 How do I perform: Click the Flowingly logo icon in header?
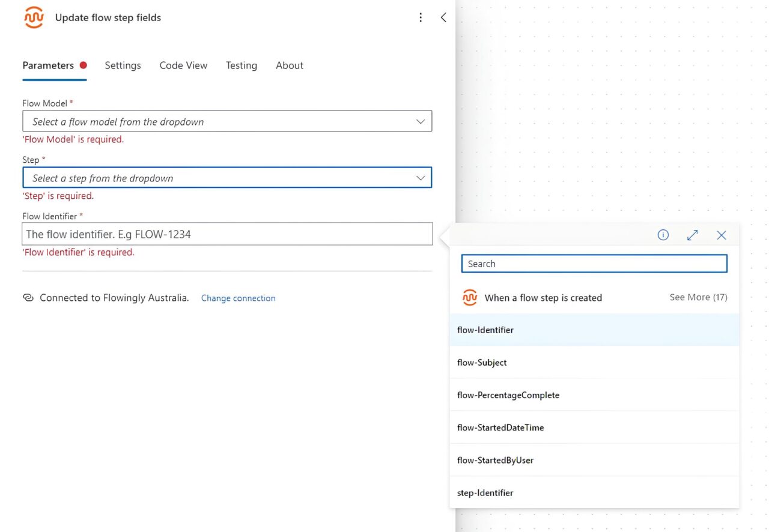(34, 17)
